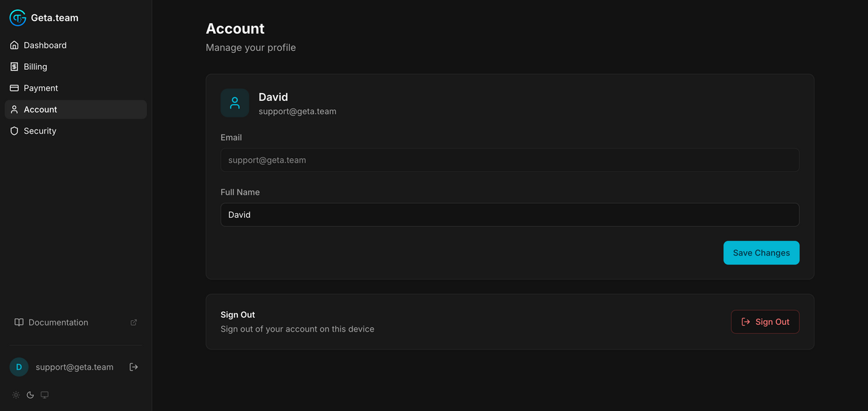Click the Account person icon in sidebar

[14, 109]
